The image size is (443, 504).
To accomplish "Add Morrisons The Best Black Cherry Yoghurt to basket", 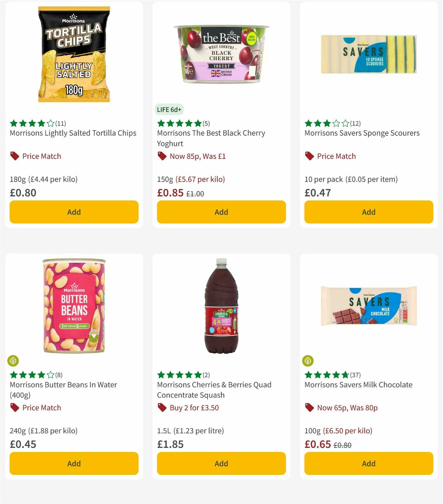I will pos(221,212).
